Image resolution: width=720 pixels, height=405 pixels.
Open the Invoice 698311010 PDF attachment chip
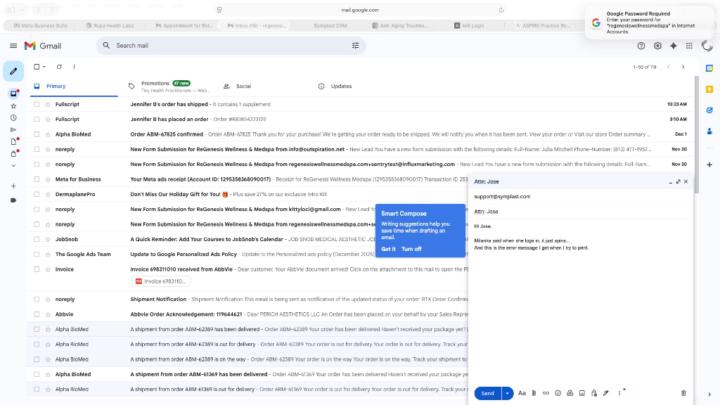click(x=161, y=281)
